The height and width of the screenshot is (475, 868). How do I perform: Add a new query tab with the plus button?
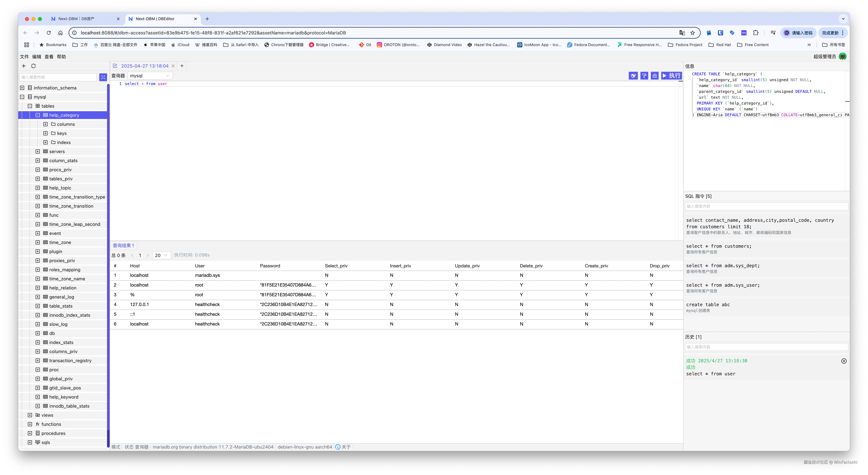click(182, 66)
